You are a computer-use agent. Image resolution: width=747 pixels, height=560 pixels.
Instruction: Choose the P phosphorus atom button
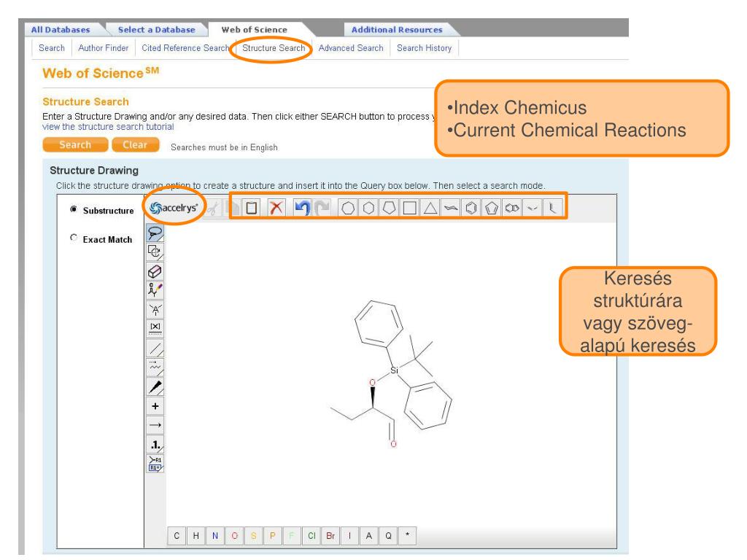pos(273,536)
